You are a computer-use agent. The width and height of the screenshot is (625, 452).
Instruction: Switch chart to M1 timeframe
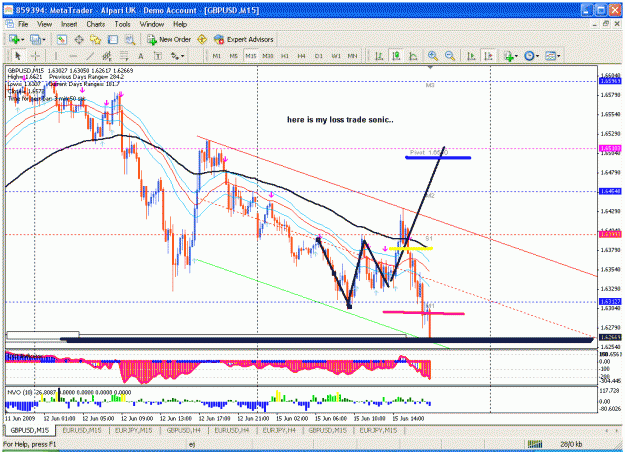click(x=216, y=56)
